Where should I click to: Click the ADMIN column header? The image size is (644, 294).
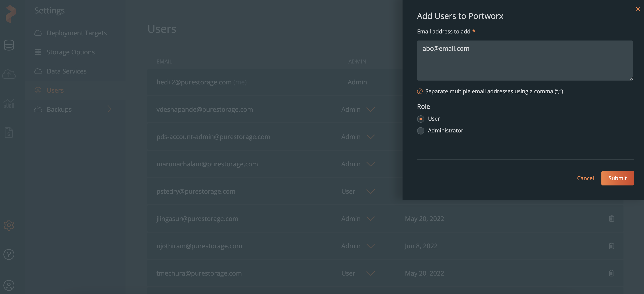357,61
